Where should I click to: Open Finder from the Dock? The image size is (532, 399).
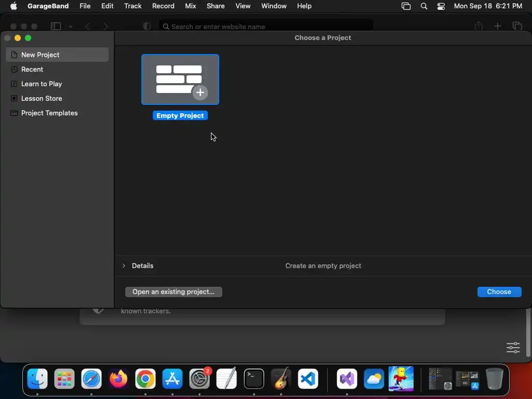37,379
